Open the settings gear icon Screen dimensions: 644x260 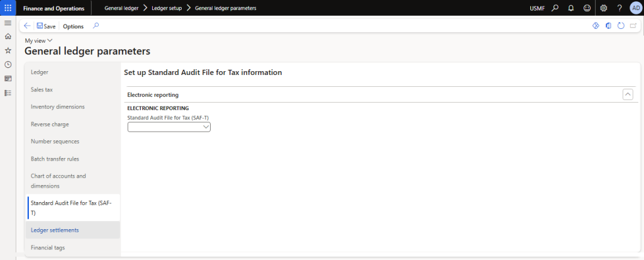point(604,8)
